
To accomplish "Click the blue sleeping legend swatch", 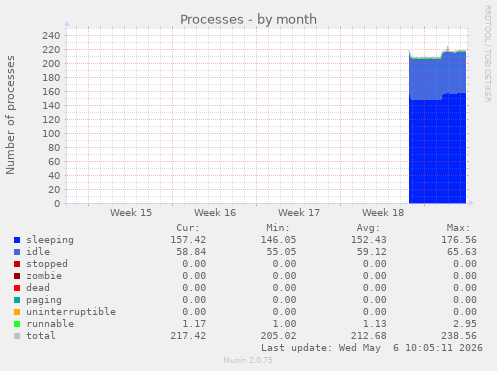I will [x=17, y=240].
